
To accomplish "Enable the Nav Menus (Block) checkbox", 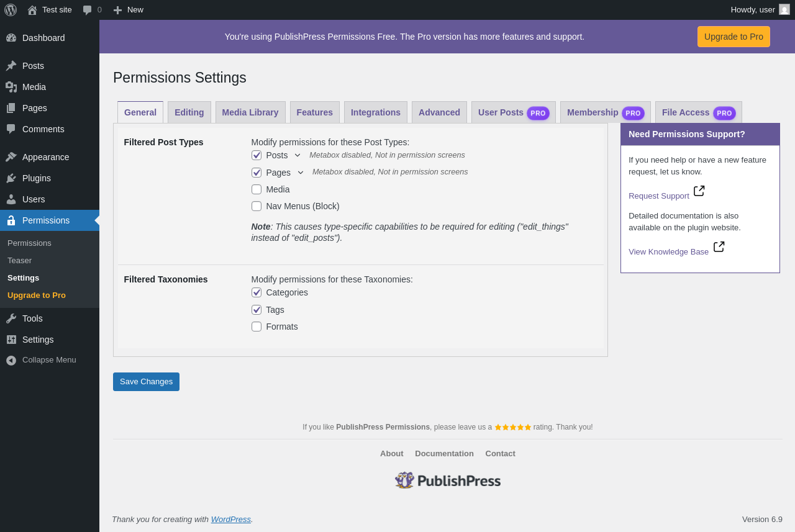I will click(257, 206).
